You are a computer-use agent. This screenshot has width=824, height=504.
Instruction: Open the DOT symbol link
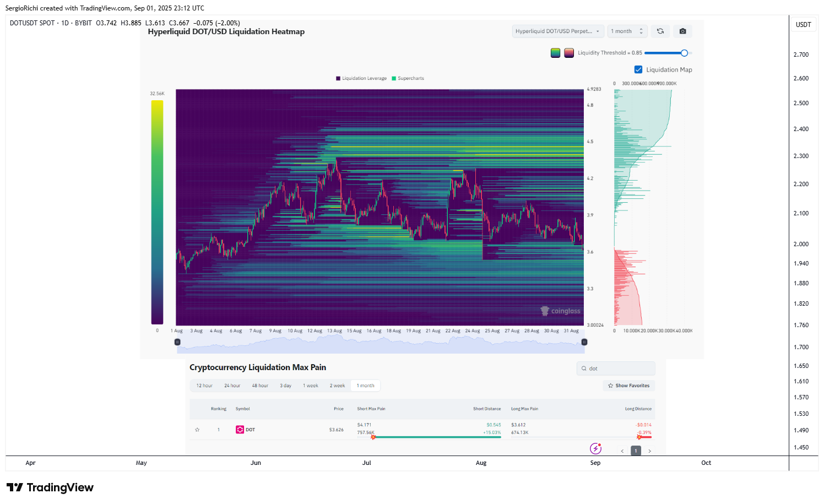(250, 430)
